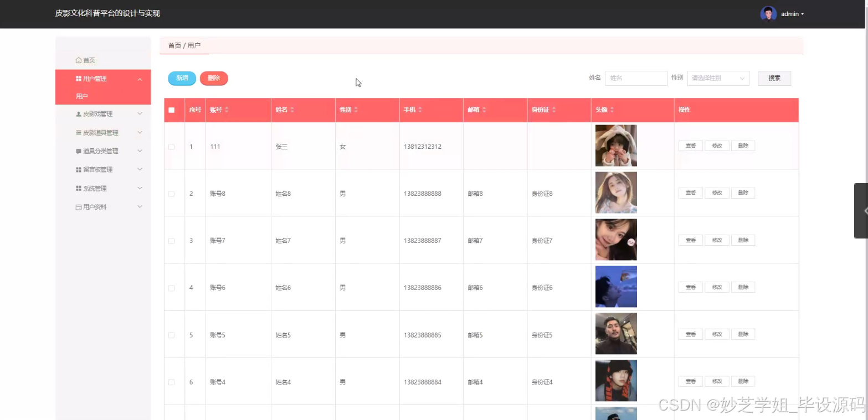Select the 用户 submenu item in sidebar
This screenshot has height=420, width=868.
click(x=103, y=96)
